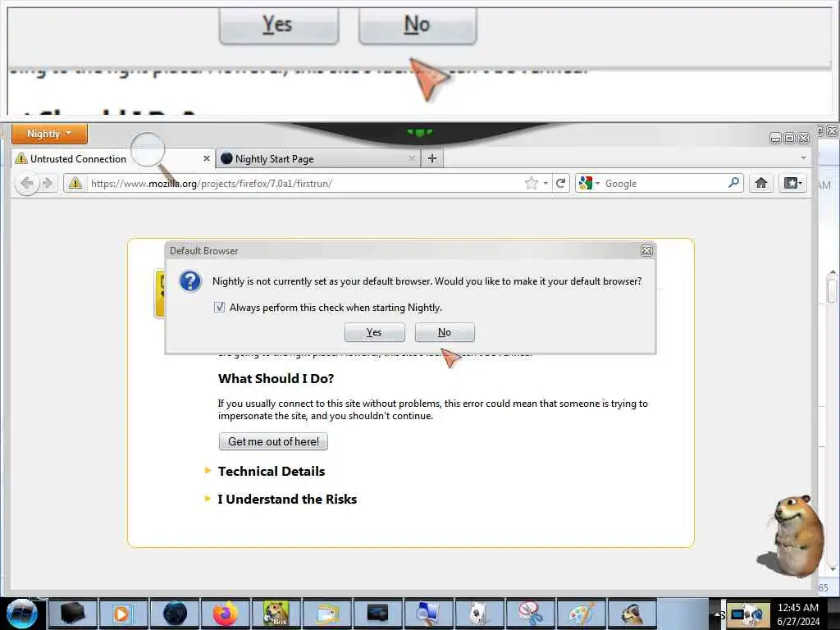The width and height of the screenshot is (840, 630).
Task: Close the Nightly Start Page tab
Action: [412, 158]
